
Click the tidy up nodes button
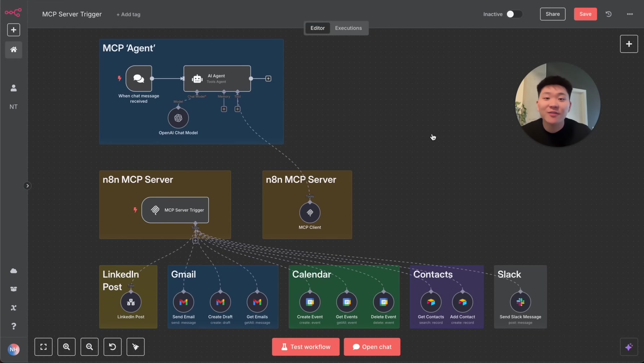[x=136, y=347]
